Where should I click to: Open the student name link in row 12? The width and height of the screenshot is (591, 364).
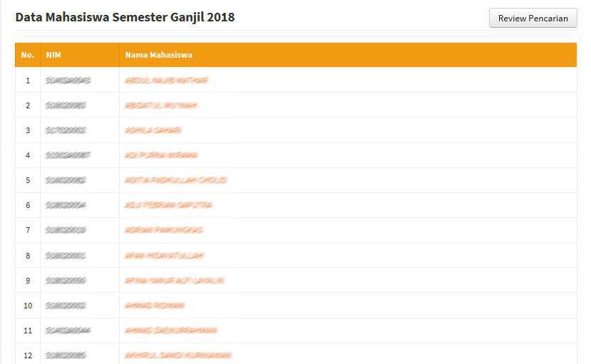point(178,355)
